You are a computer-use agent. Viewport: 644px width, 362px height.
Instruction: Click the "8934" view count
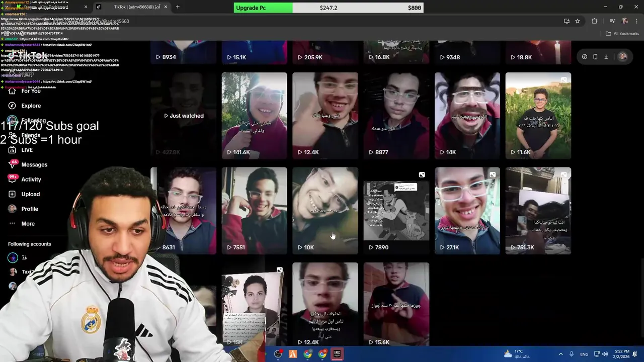(169, 57)
